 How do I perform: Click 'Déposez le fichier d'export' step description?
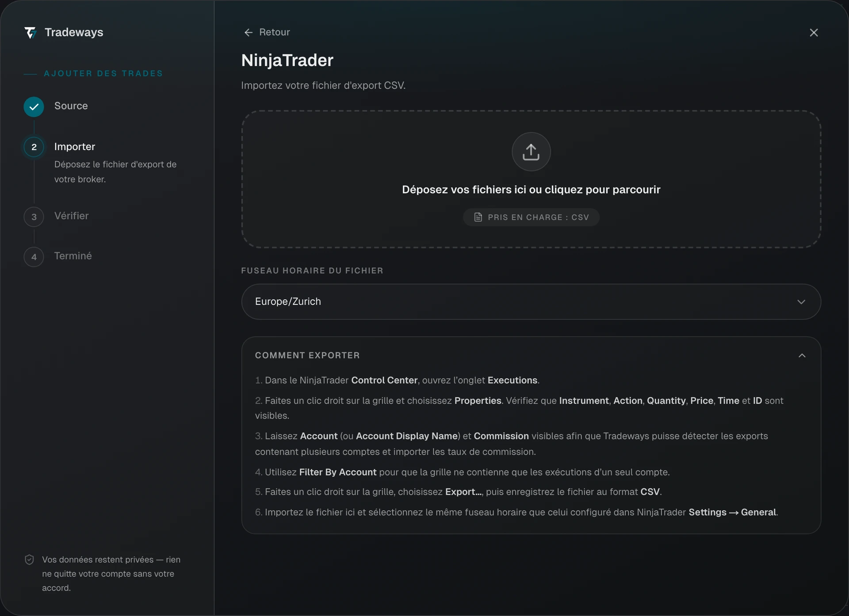pyautogui.click(x=115, y=172)
